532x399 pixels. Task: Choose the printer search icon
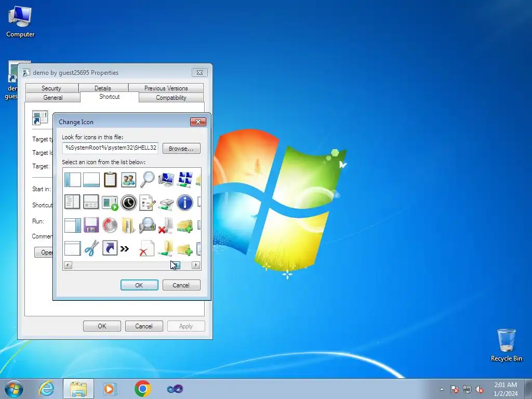pyautogui.click(x=148, y=225)
